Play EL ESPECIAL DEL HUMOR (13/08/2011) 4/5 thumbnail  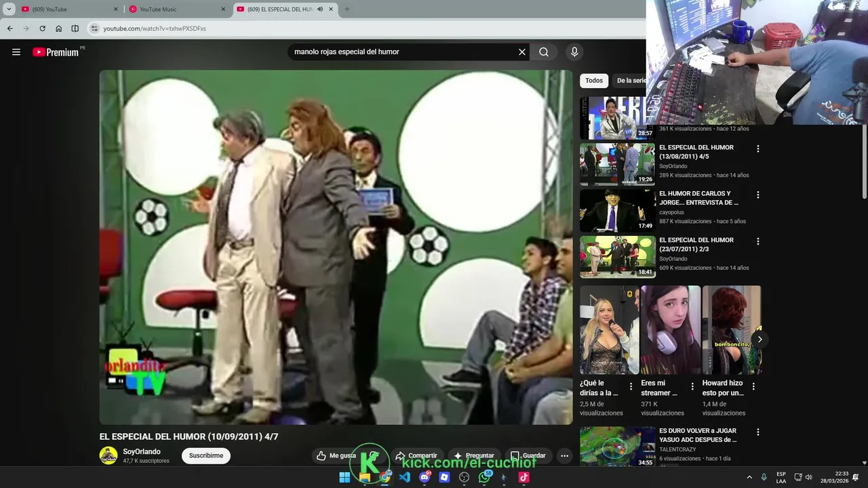click(x=618, y=164)
